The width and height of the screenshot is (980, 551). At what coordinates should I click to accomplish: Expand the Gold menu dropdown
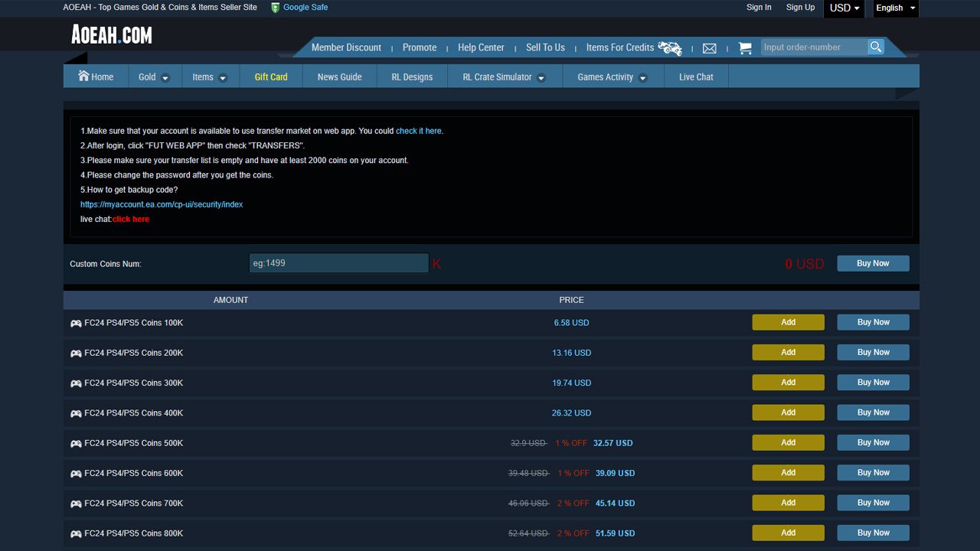(165, 77)
